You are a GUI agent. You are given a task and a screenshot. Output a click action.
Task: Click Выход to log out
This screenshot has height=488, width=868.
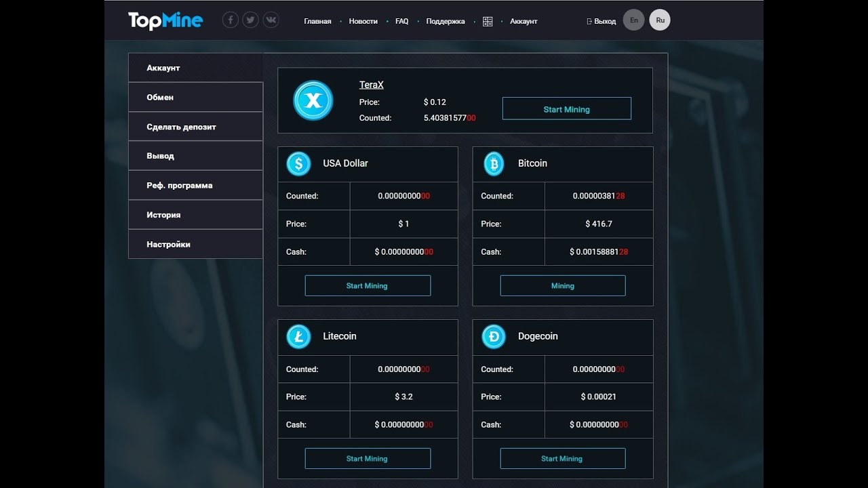pyautogui.click(x=601, y=22)
